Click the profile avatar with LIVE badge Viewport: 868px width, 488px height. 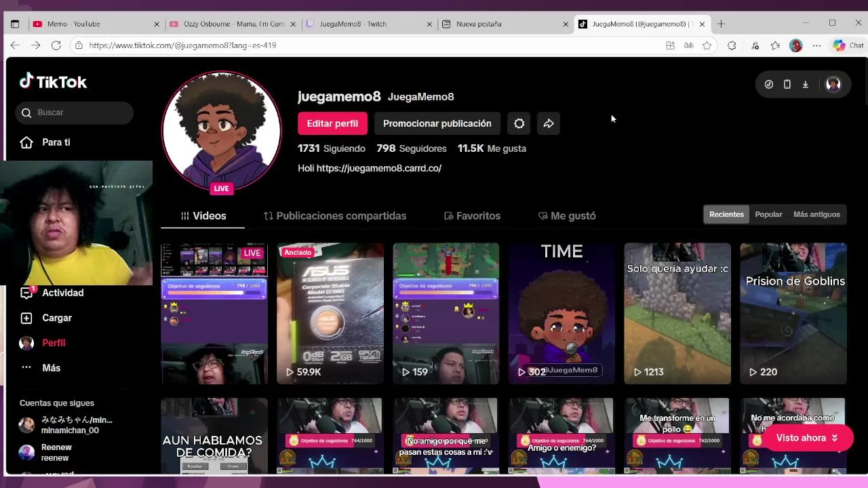[221, 131]
